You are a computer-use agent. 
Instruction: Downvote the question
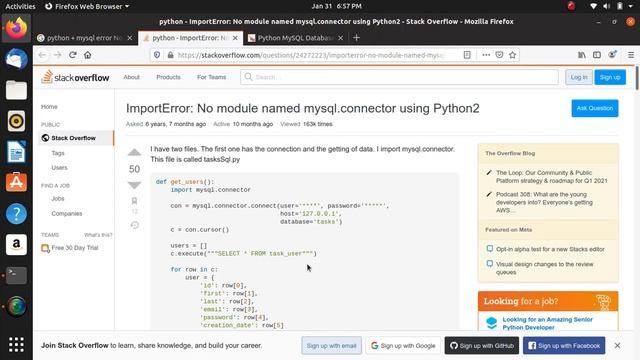134,185
